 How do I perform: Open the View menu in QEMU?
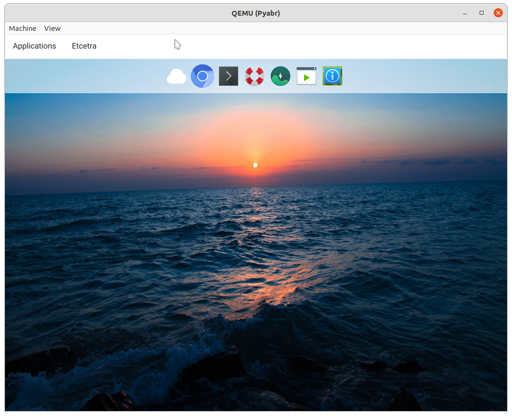pos(52,28)
